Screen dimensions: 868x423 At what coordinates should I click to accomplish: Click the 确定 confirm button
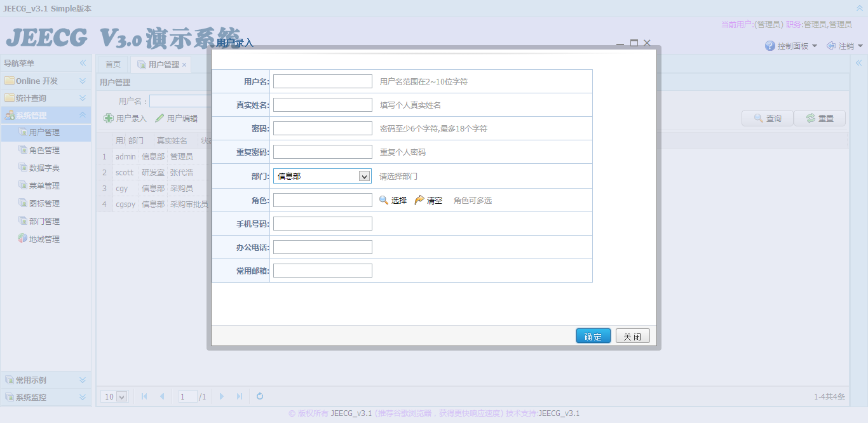593,336
